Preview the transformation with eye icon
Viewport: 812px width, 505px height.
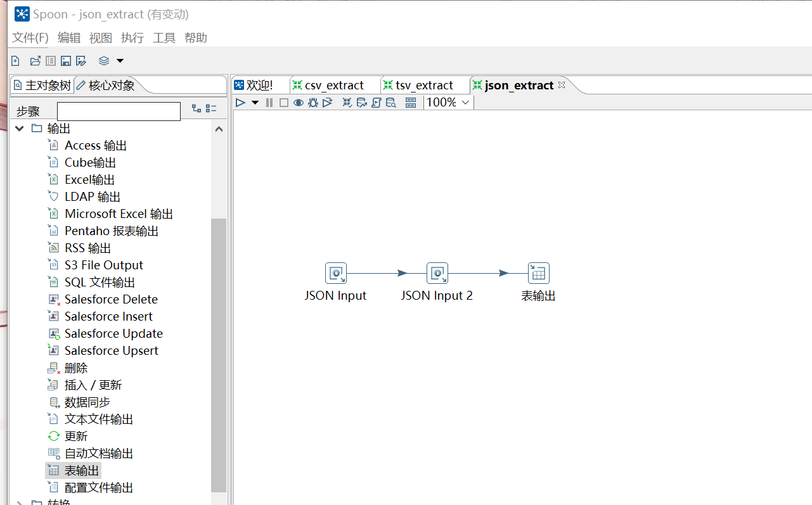click(x=299, y=102)
